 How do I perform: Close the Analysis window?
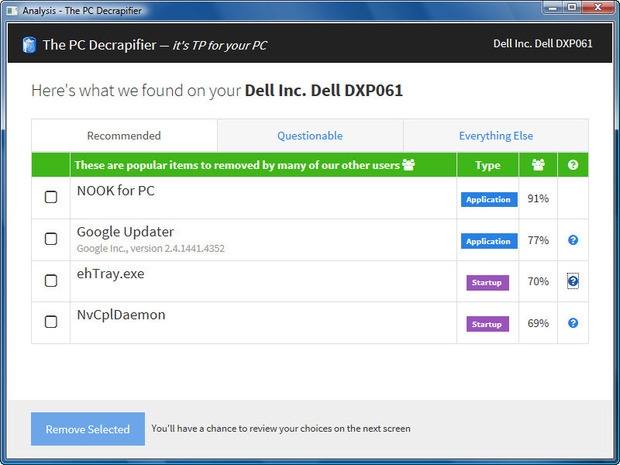click(597, 8)
